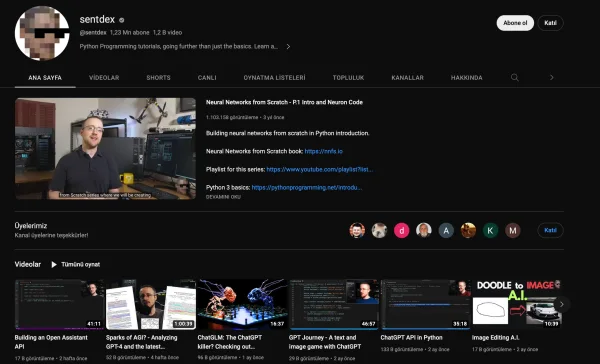
Task: Show more tabs with the right chevron
Action: (x=551, y=78)
